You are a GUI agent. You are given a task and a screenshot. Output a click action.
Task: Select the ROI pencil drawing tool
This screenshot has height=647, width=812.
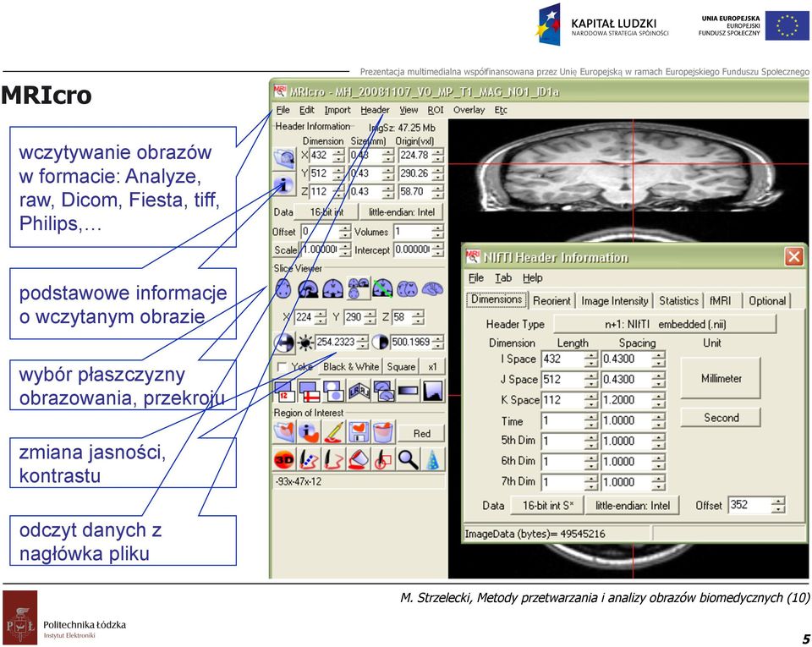tap(334, 432)
